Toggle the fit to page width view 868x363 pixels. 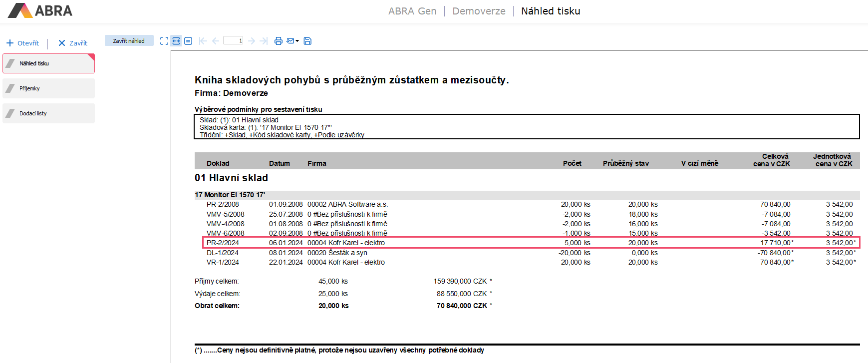[176, 41]
